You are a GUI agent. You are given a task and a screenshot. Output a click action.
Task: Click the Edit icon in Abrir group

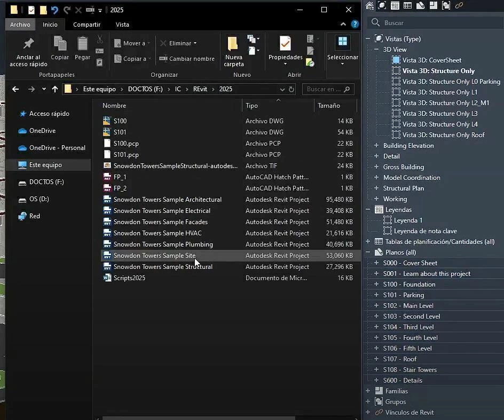pyautogui.click(x=310, y=51)
